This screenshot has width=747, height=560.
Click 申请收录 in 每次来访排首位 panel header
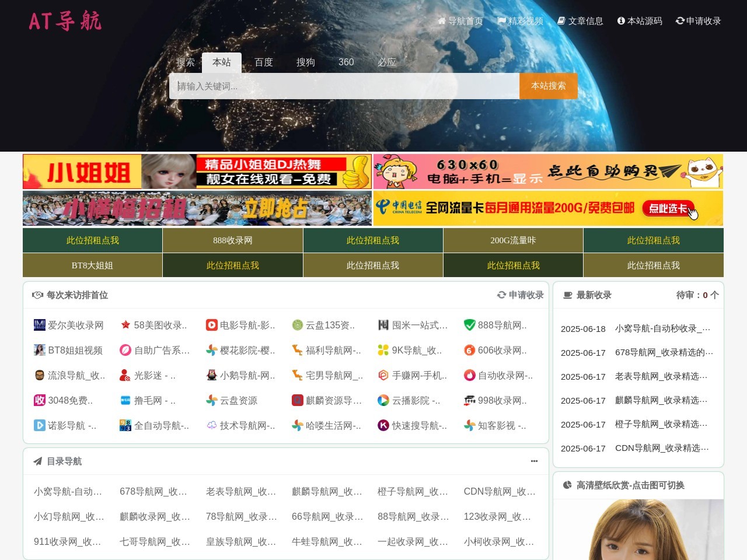click(521, 295)
